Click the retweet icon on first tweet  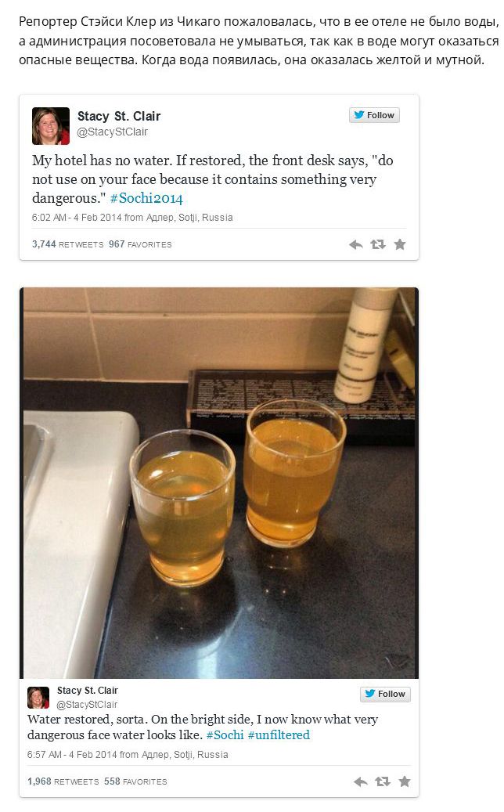(x=378, y=244)
